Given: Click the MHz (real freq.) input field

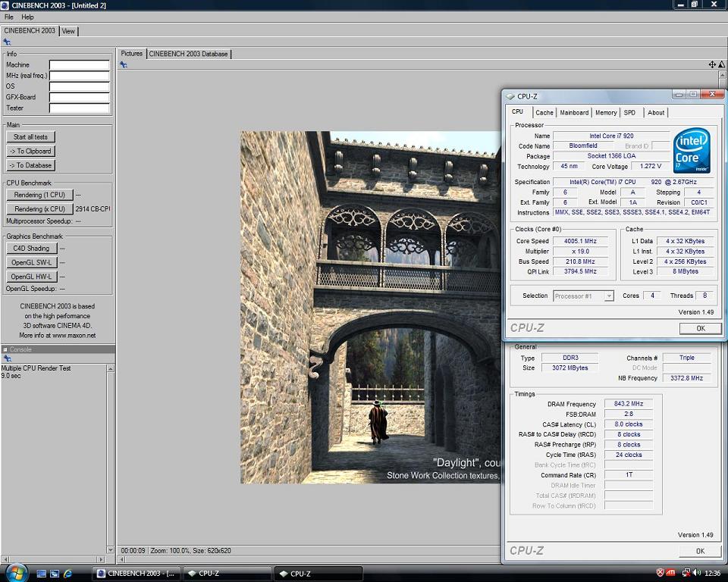Looking at the screenshot, I should (80, 76).
